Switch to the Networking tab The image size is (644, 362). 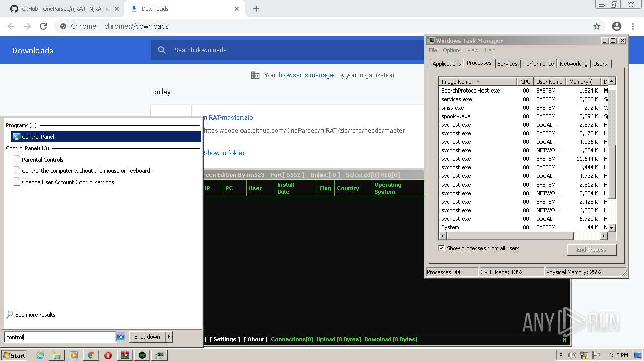click(x=574, y=64)
